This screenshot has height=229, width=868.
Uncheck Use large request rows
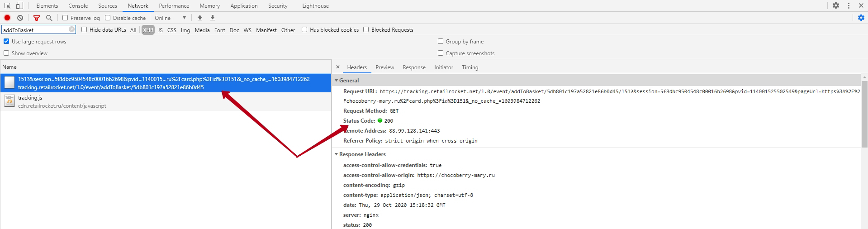pyautogui.click(x=6, y=41)
